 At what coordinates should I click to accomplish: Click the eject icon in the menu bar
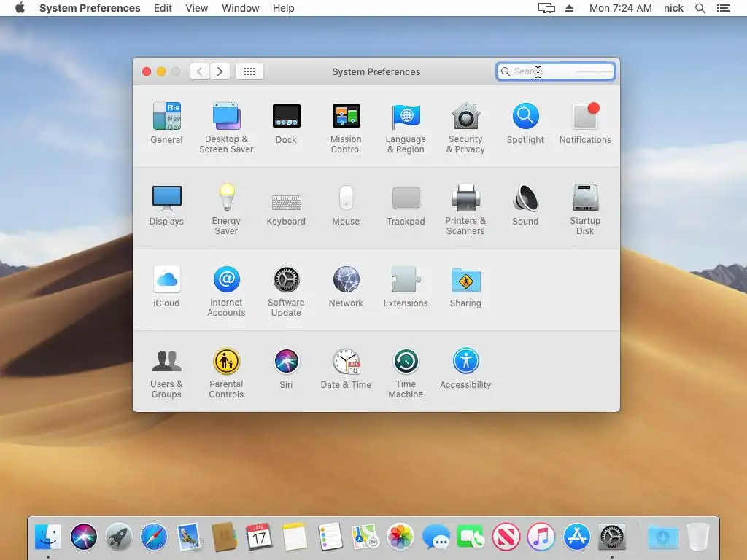569,8
